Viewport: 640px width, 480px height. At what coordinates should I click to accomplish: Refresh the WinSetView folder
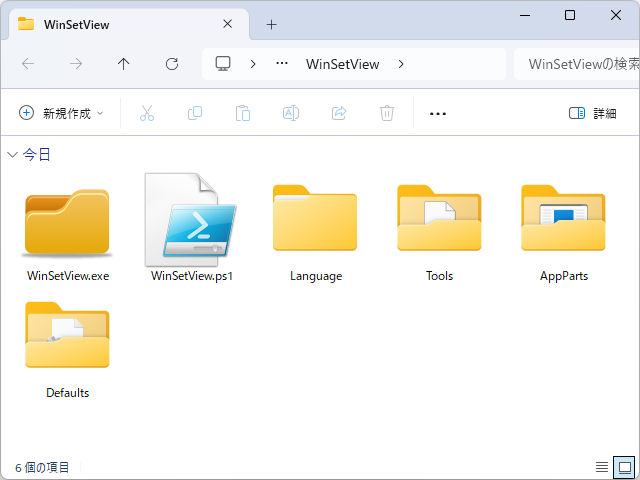coord(172,64)
